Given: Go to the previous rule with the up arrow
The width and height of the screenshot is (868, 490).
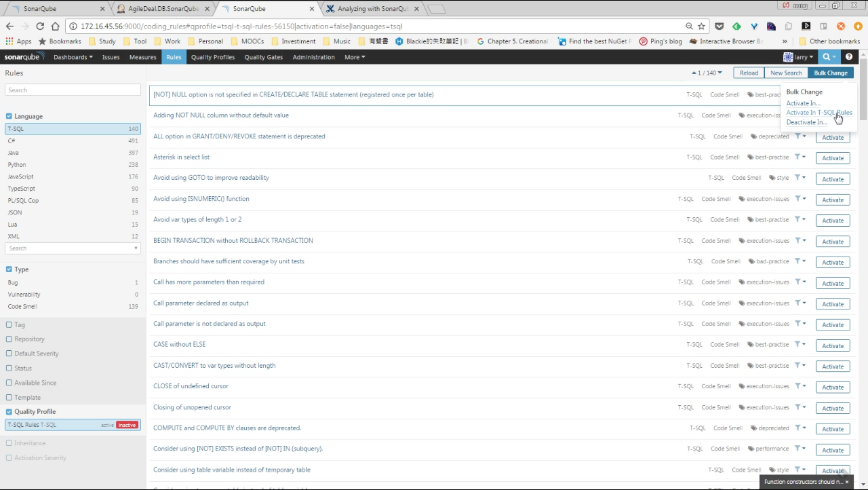Looking at the screenshot, I should click(x=694, y=73).
